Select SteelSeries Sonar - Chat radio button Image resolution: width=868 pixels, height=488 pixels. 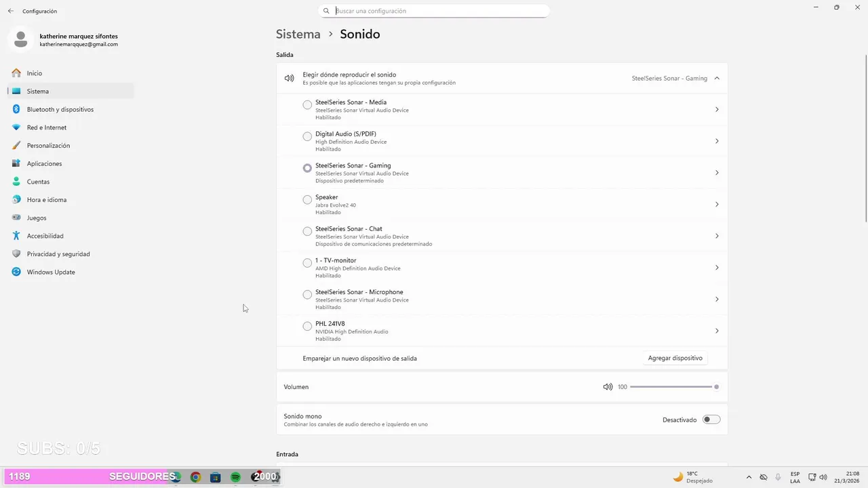tap(307, 232)
